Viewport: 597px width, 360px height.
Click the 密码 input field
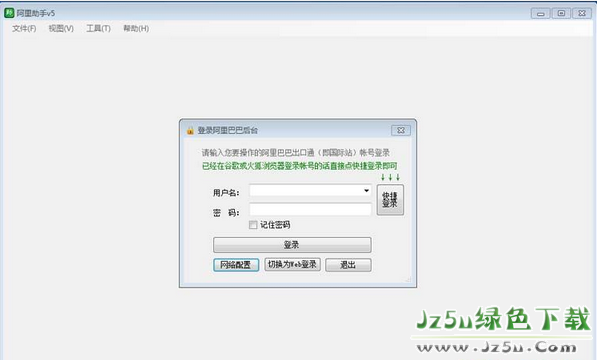click(310, 209)
